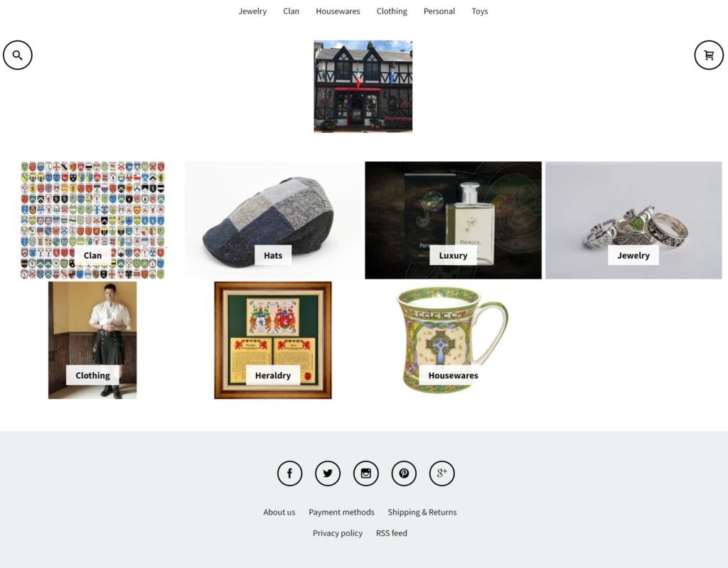Open the Hats category tile

[273, 220]
